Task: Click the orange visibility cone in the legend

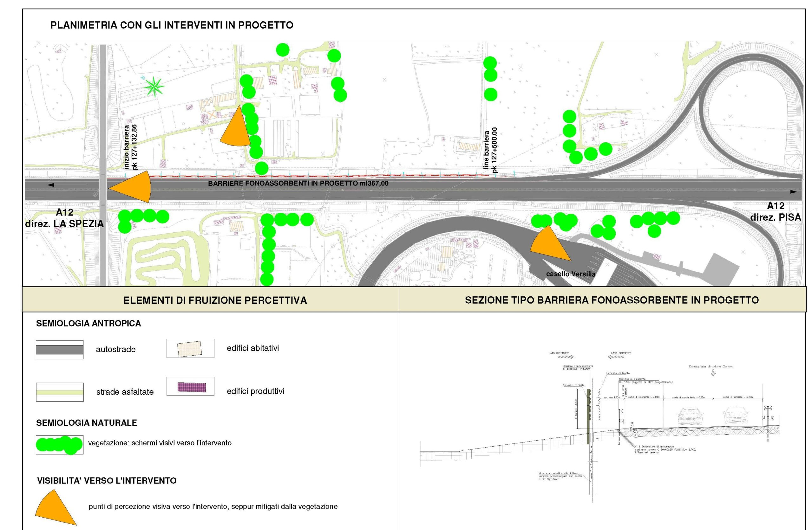Action: pos(54,508)
